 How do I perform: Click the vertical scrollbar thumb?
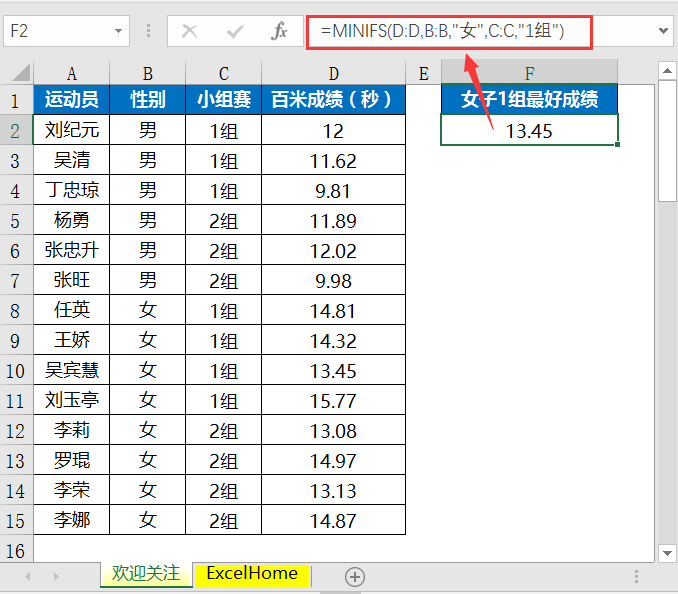[x=667, y=141]
